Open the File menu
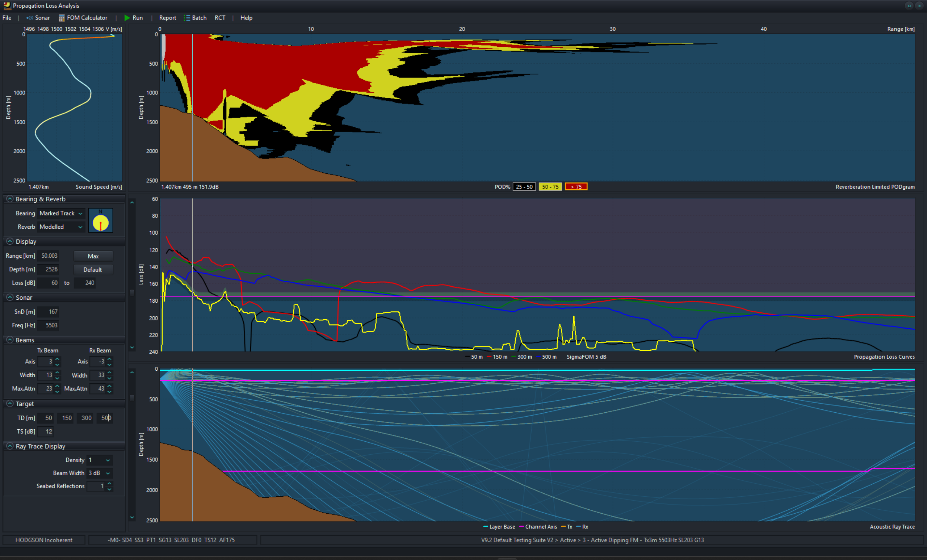The image size is (927, 560). coord(7,18)
